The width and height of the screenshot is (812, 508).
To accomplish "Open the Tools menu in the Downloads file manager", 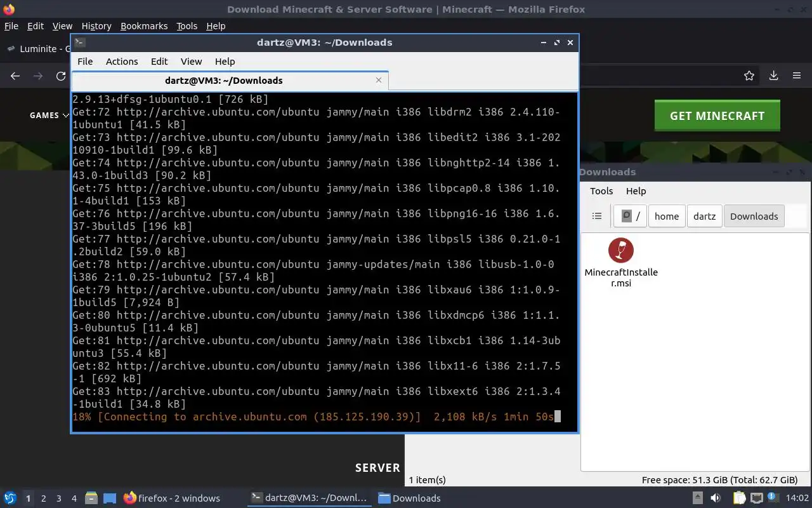I will click(x=601, y=191).
